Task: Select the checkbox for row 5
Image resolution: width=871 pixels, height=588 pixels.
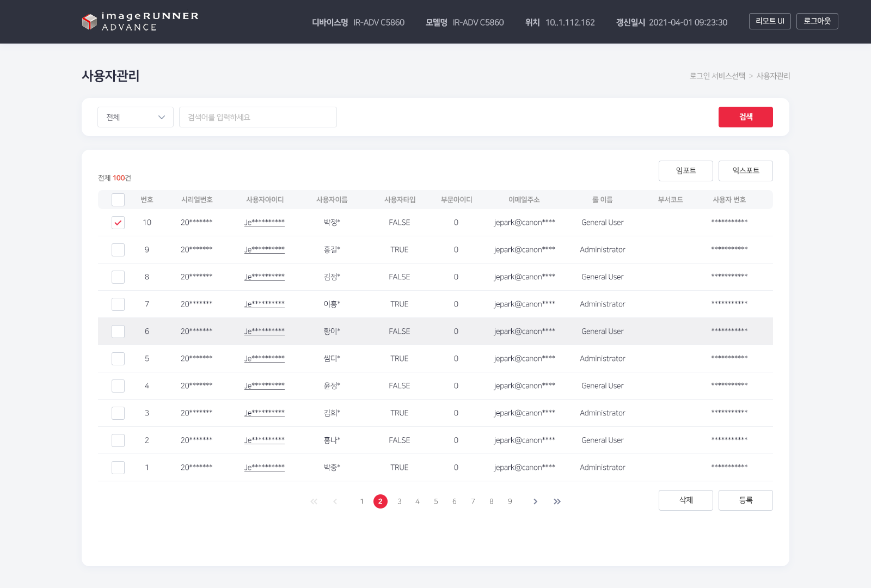Action: tap(118, 359)
